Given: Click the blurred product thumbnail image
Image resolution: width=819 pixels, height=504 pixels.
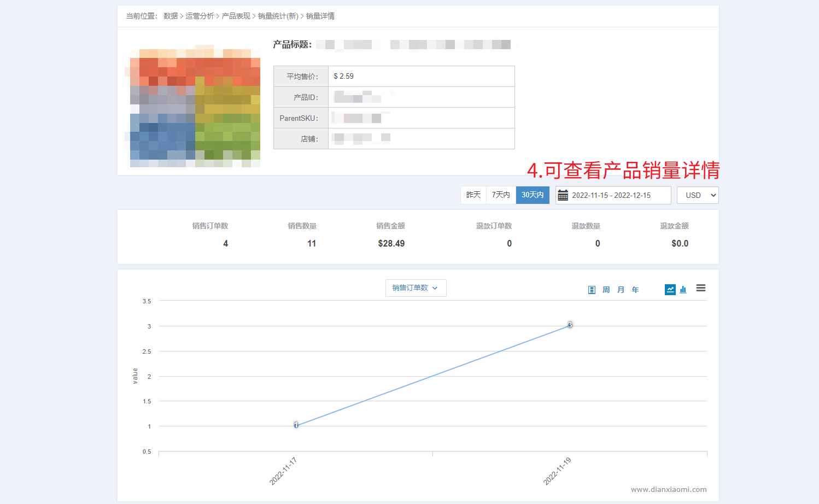Looking at the screenshot, I should tap(195, 106).
